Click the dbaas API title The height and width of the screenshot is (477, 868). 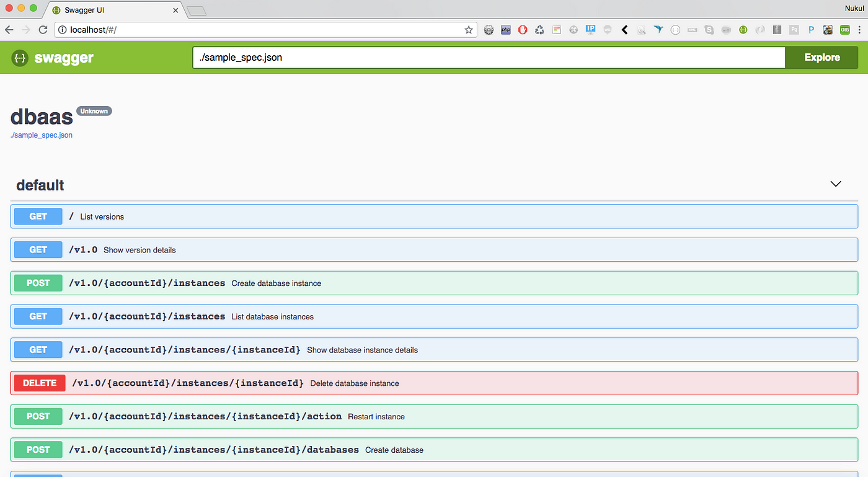pyautogui.click(x=42, y=117)
